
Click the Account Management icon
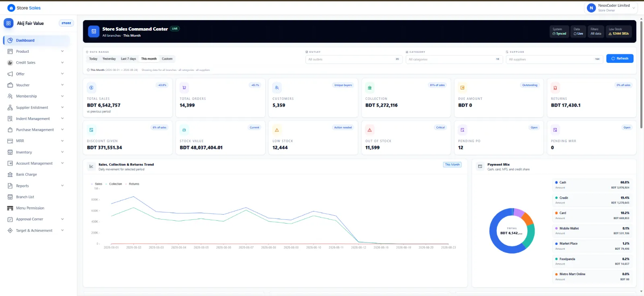click(x=10, y=164)
